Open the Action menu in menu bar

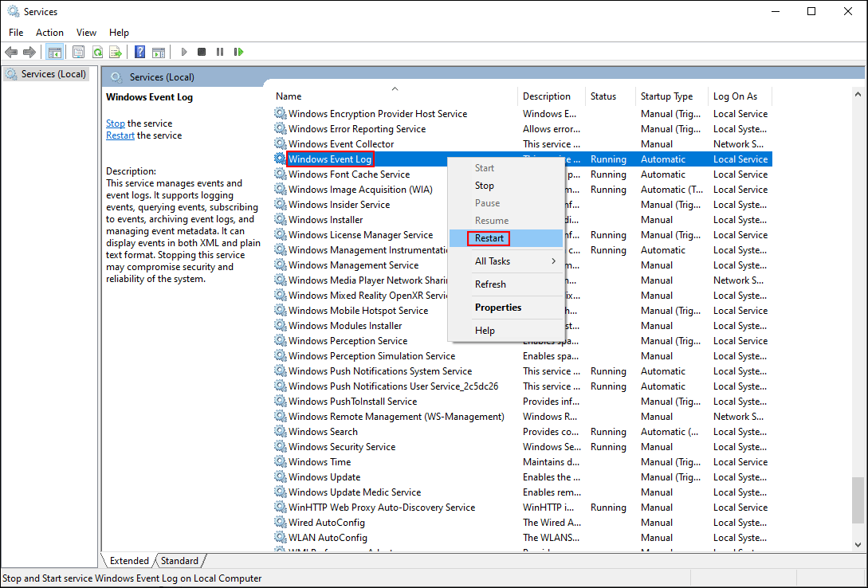click(x=49, y=33)
